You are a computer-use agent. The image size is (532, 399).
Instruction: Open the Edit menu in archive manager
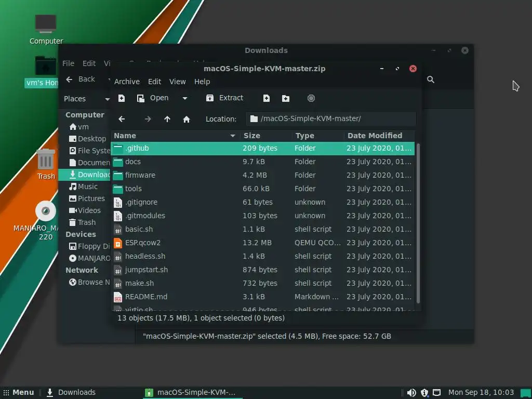point(154,82)
